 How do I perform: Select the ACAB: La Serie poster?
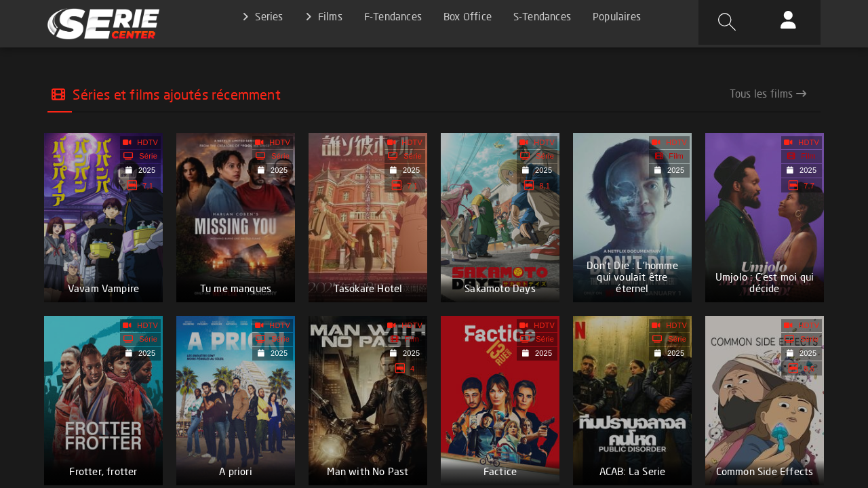click(632, 401)
